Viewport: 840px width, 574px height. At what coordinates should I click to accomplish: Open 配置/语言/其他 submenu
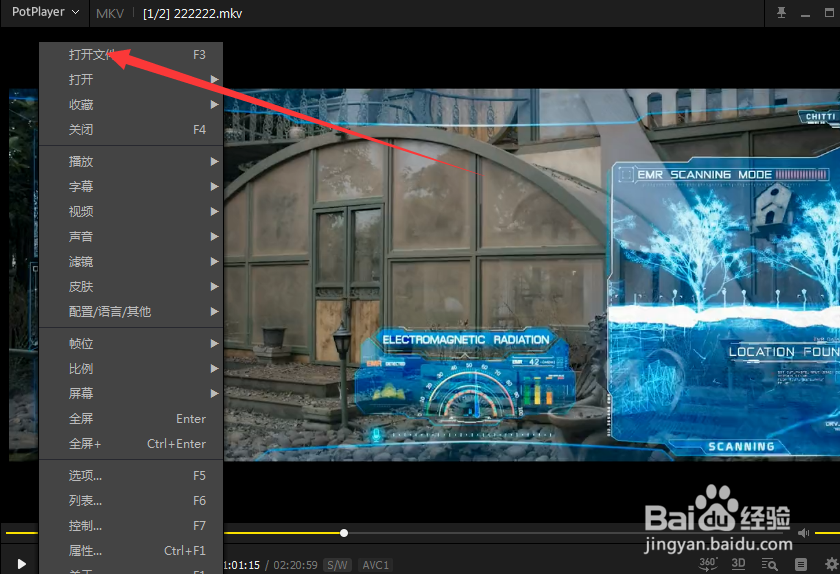coord(131,311)
